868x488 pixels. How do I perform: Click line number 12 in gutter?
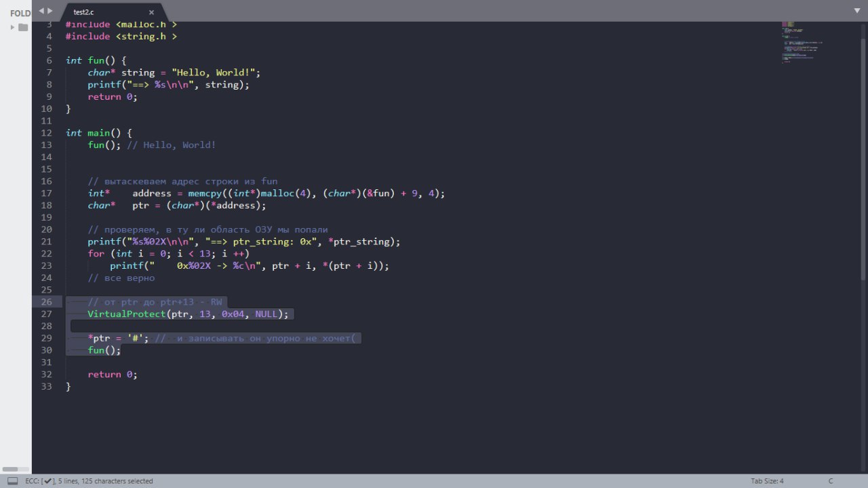tap(46, 133)
